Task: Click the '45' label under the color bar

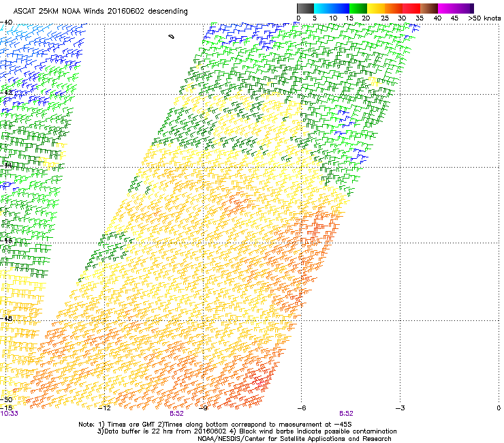Action: pyautogui.click(x=454, y=18)
